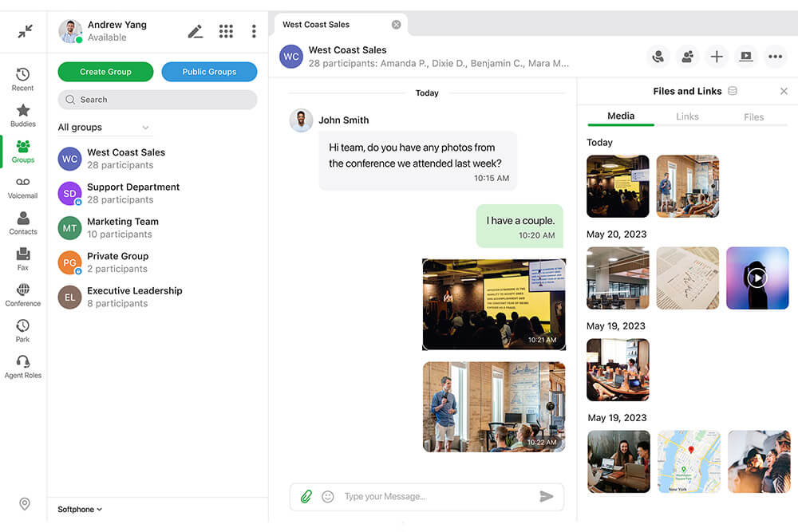The image size is (798, 532).
Task: Close the West Coast Sales chat tab
Action: pyautogui.click(x=396, y=25)
